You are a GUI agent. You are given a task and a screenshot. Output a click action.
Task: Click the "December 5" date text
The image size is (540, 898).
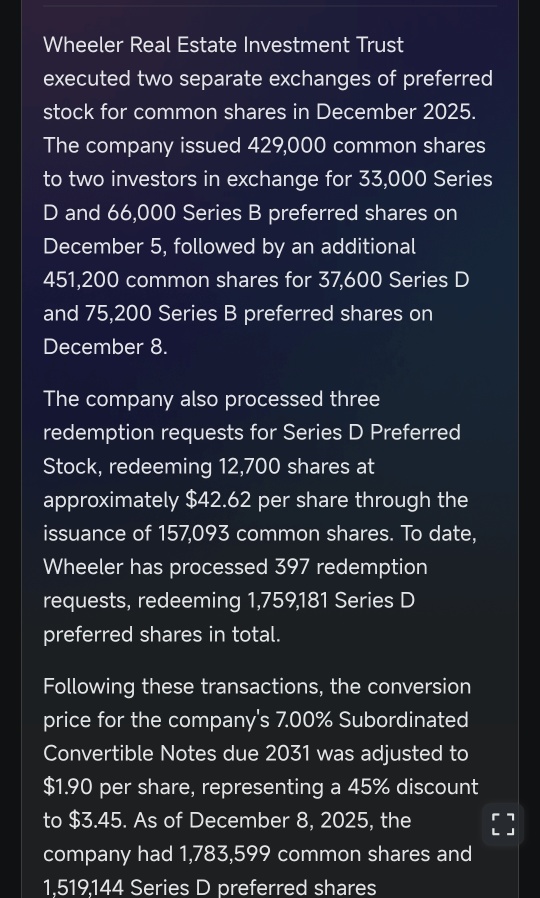104,247
